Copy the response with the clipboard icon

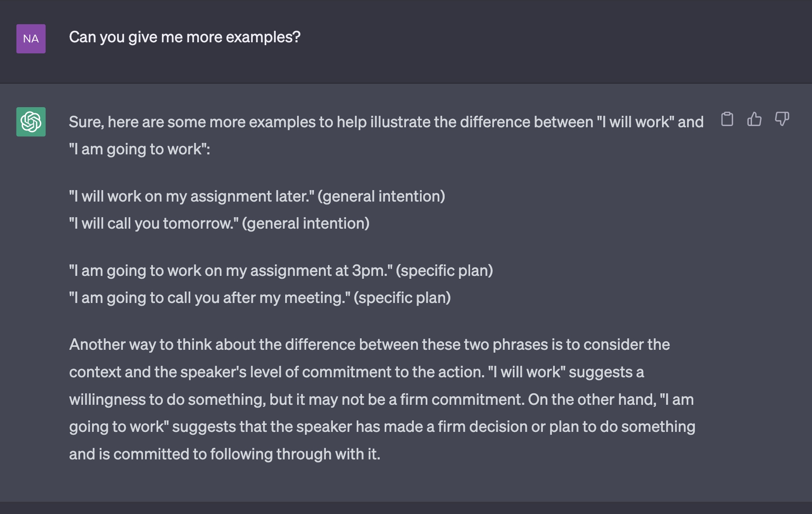727,119
